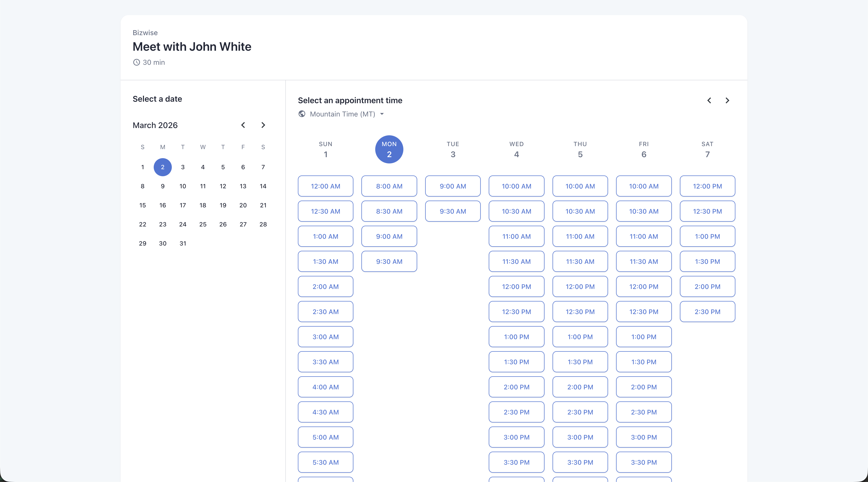Show previous week of appointment times
The width and height of the screenshot is (868, 482).
(x=709, y=100)
